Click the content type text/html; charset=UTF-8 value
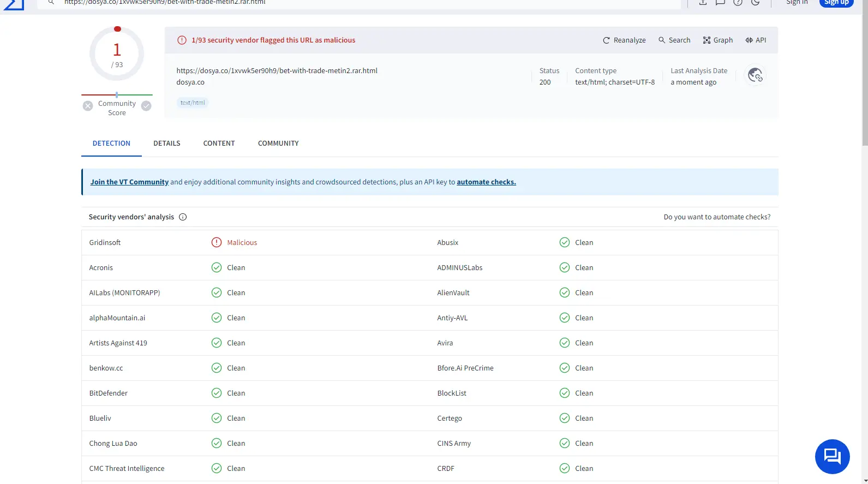 point(615,82)
